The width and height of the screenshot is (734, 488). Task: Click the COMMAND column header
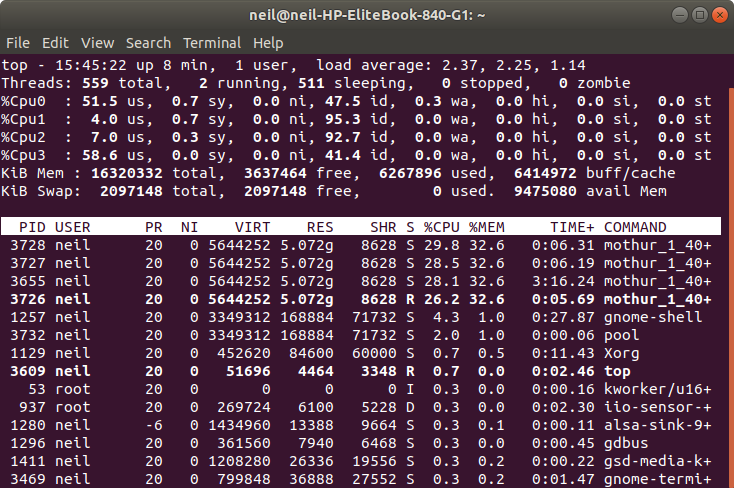point(635,227)
